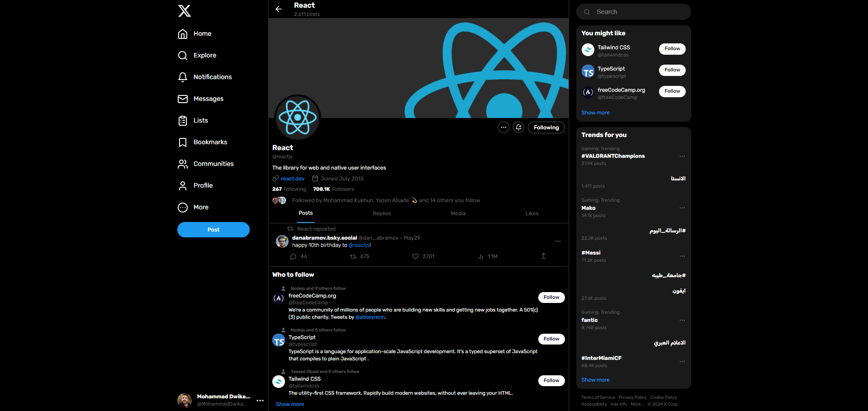Switch to the Media tab
Screen dimensions: 868x411
458,213
